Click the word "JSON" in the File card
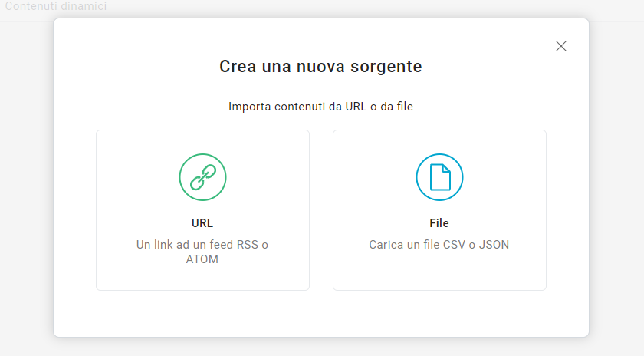This screenshot has width=644, height=356. 495,245
